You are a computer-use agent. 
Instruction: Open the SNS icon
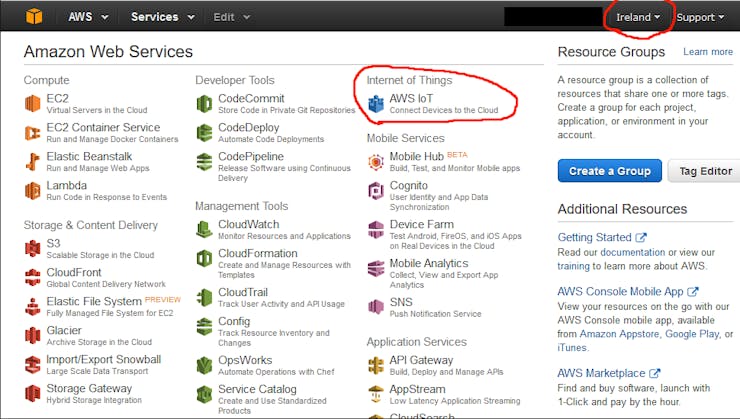click(376, 307)
